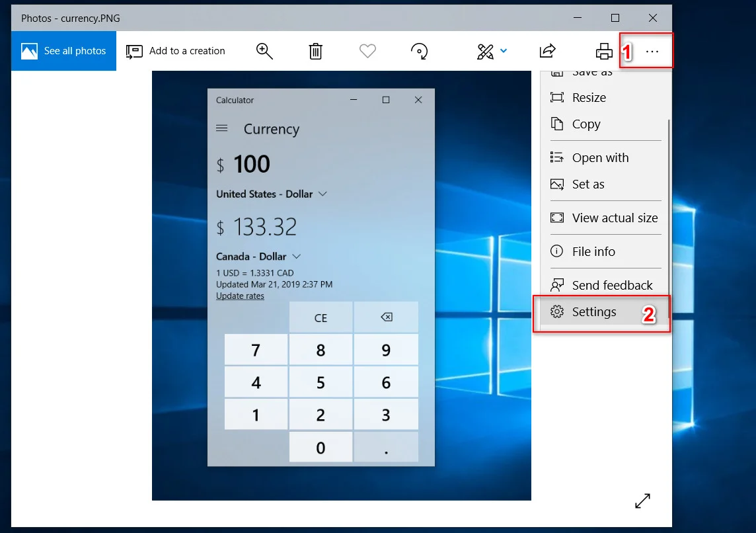
Task: Click the View actual size frame icon
Action: click(x=557, y=218)
